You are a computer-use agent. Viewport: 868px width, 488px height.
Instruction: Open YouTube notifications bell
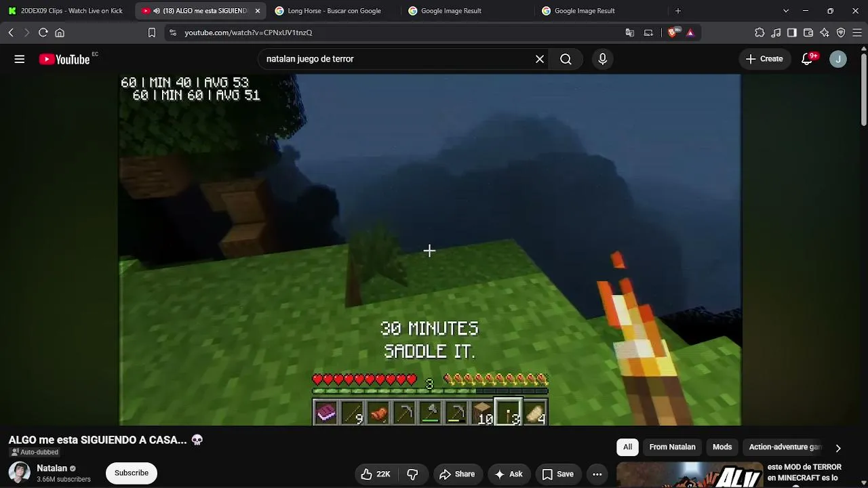807,59
